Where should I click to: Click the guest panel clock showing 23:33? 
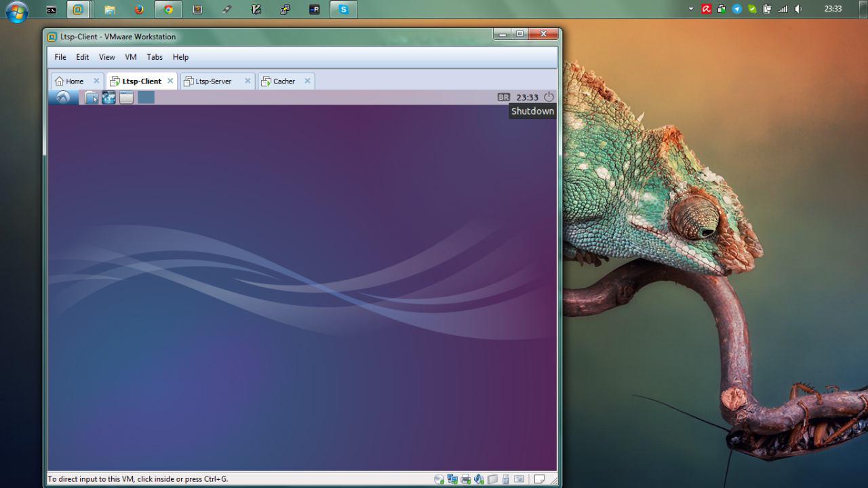[528, 98]
